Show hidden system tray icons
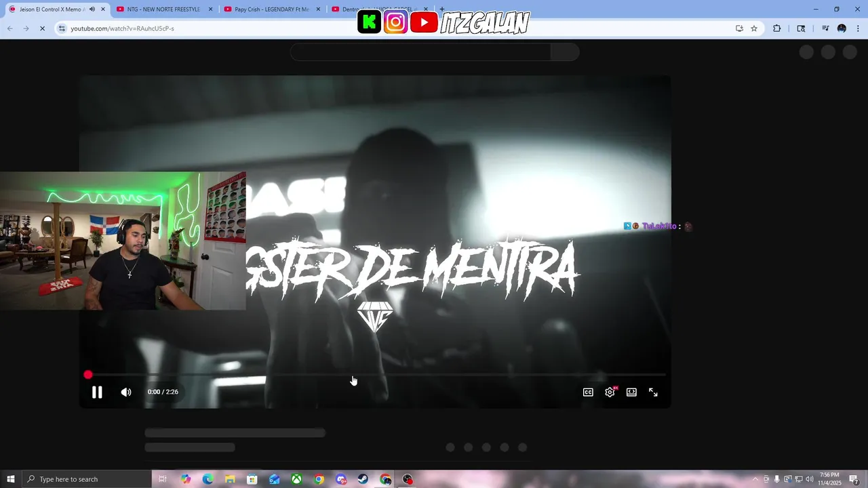The width and height of the screenshot is (868, 488). pos(755,479)
